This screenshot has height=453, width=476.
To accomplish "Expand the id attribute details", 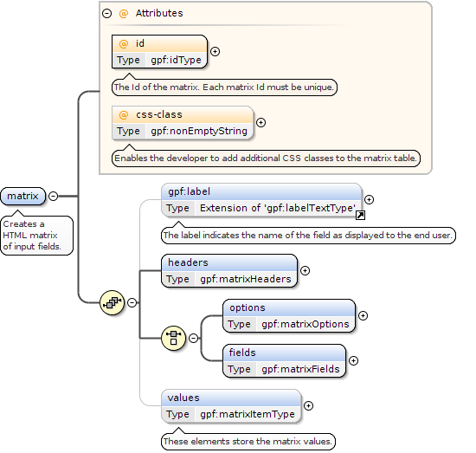I will point(215,51).
